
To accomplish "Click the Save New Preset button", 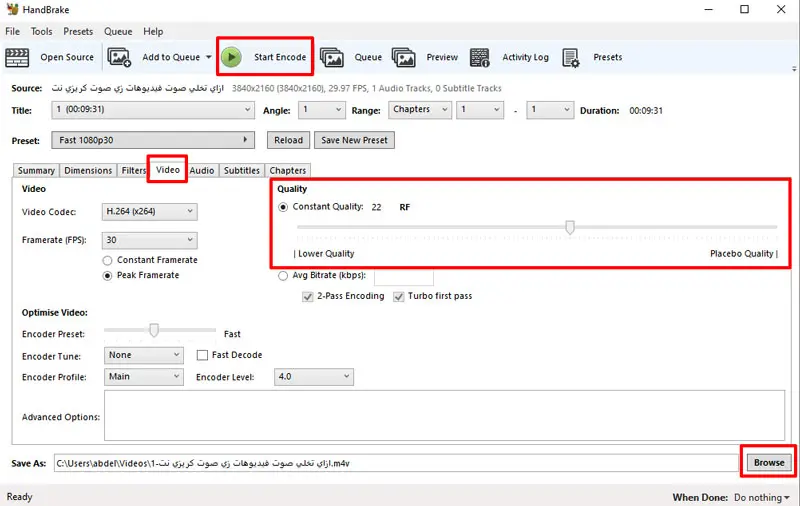I will coord(355,140).
